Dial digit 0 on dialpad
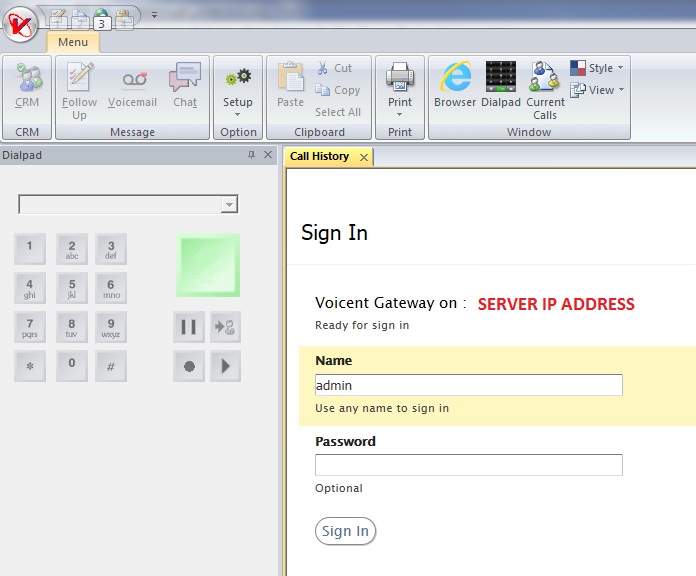This screenshot has height=576, width=696. coord(71,366)
